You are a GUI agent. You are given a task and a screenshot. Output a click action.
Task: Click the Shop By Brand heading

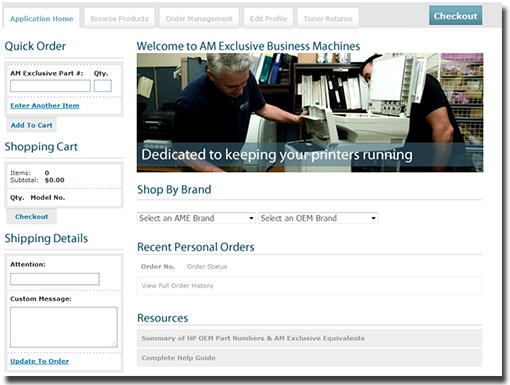point(174,190)
